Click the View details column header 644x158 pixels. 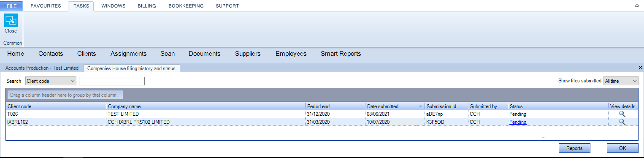point(623,106)
